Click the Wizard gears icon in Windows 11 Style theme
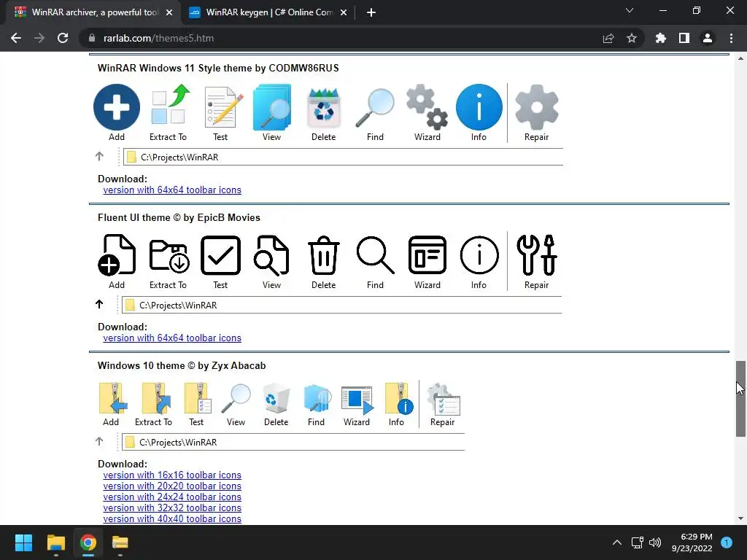The height and width of the screenshot is (560, 747). click(x=427, y=107)
